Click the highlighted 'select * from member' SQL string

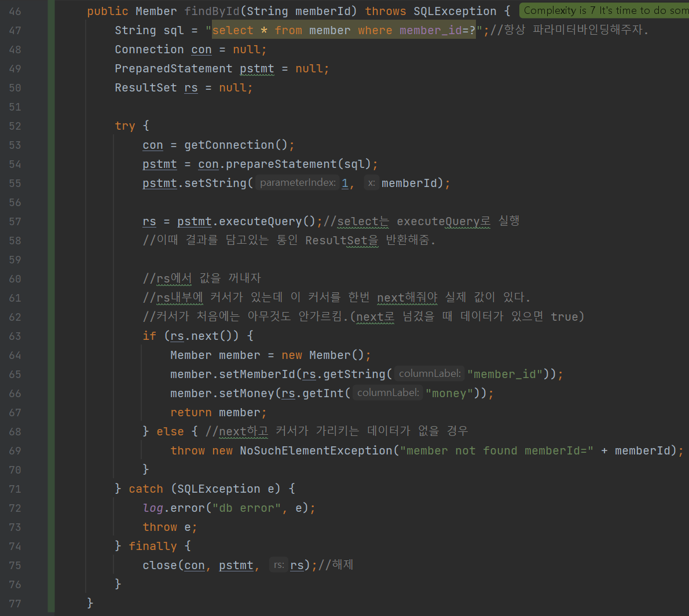coord(343,30)
